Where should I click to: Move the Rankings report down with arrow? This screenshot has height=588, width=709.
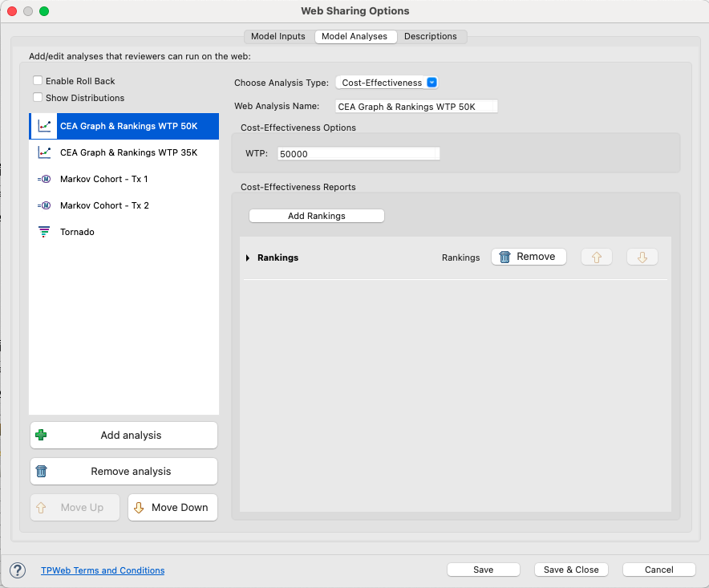(642, 257)
